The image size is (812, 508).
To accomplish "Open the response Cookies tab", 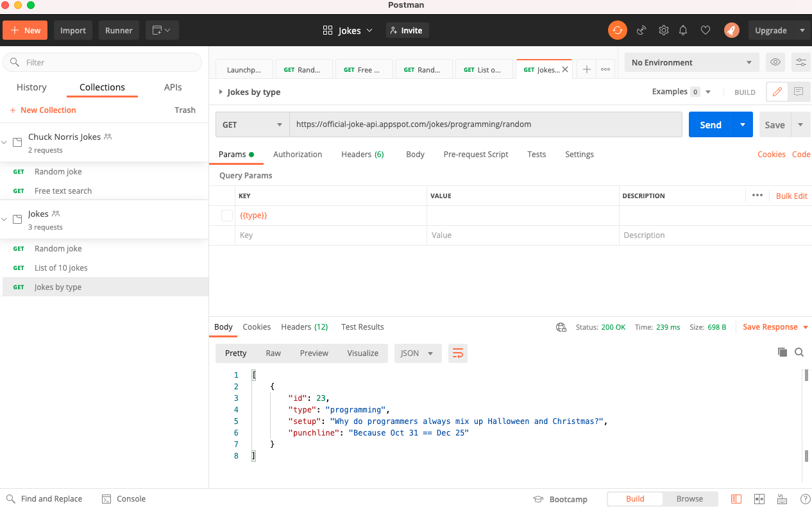I will point(257,327).
